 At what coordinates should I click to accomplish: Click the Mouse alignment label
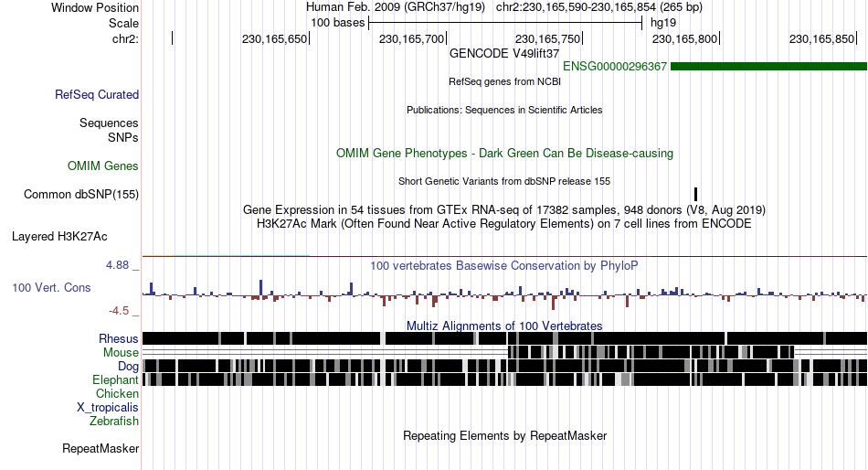(x=121, y=353)
